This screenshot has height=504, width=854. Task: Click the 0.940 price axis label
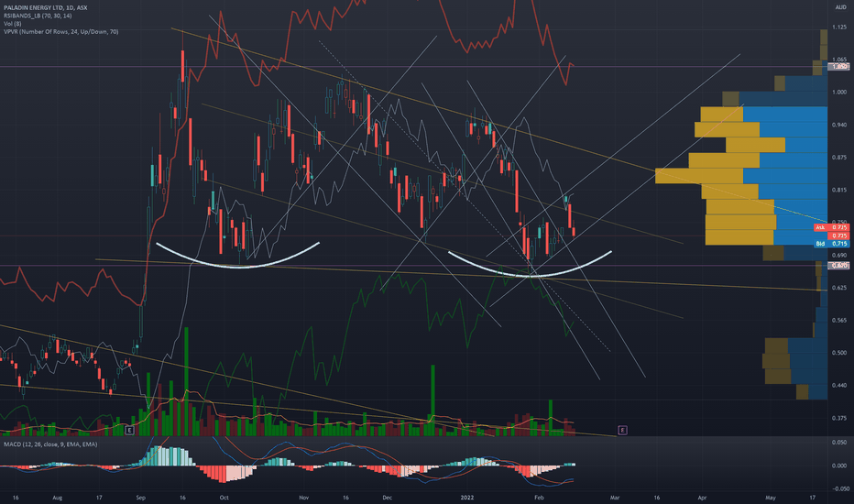(x=839, y=125)
